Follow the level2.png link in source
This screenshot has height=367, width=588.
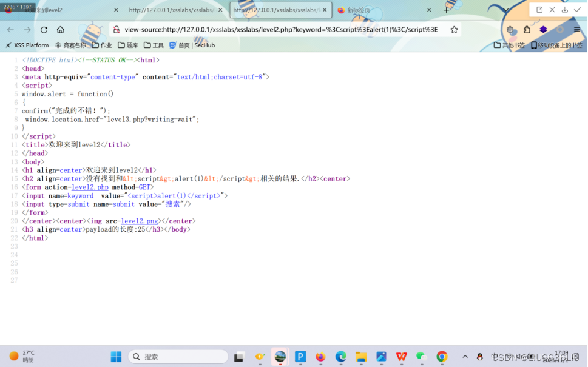[139, 221]
